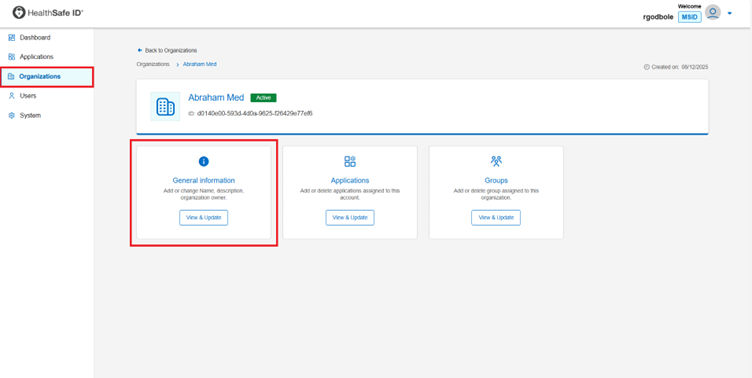Screen dimensions: 752x378
Task: Click the user avatar icon in header
Action: point(713,12)
